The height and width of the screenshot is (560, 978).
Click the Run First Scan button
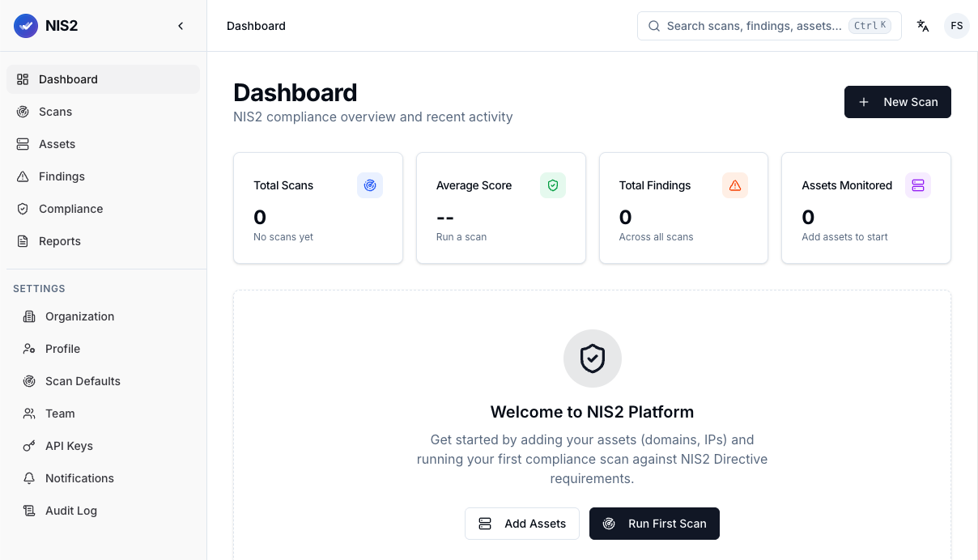coord(654,524)
